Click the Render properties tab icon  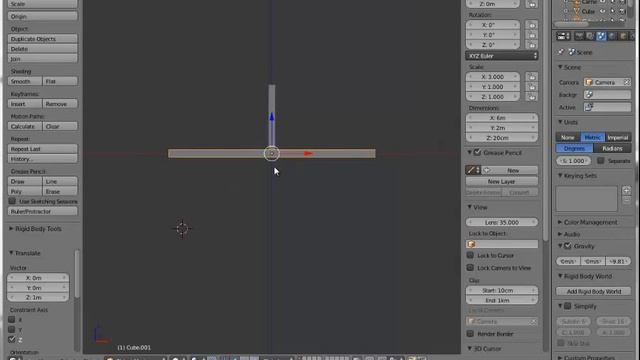pyautogui.click(x=579, y=36)
